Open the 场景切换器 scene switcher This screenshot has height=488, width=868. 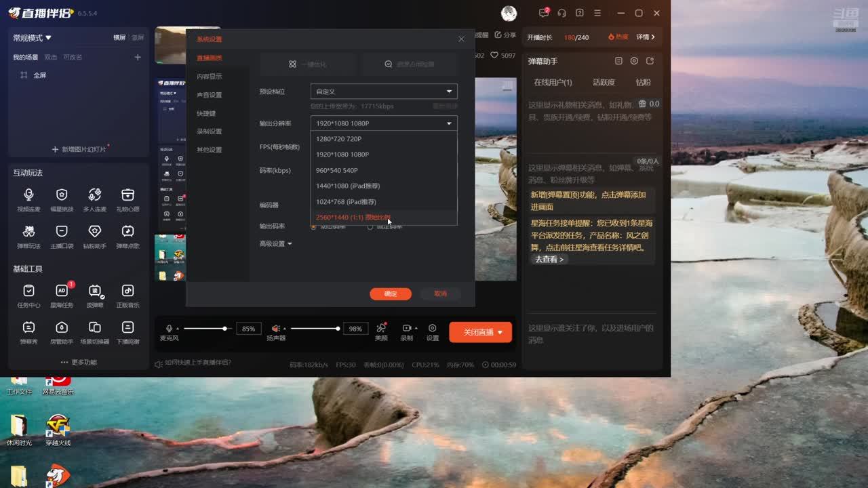pos(95,332)
